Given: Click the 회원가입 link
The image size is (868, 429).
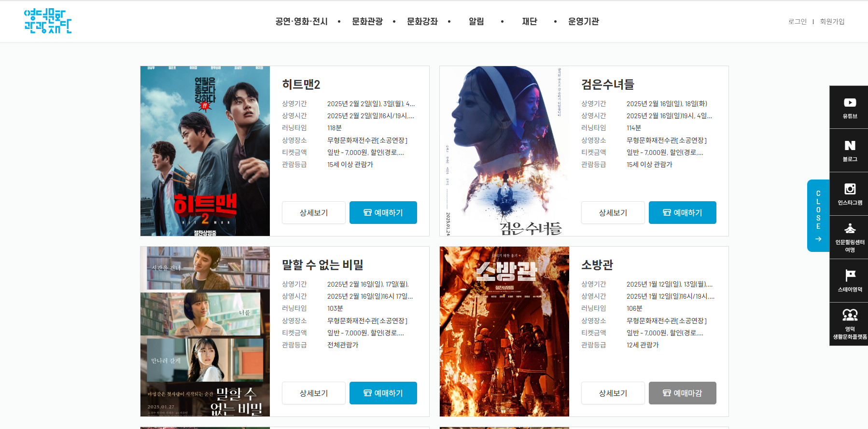Looking at the screenshot, I should pos(832,22).
